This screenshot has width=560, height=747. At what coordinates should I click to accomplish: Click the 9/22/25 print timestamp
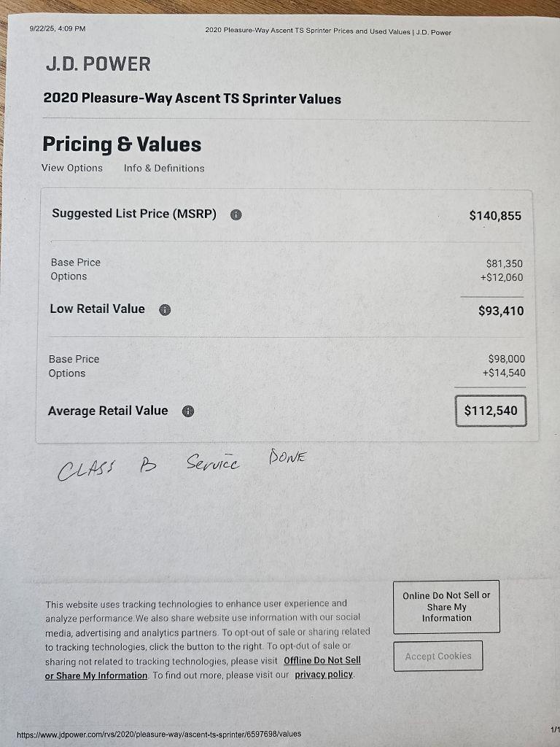[x=58, y=29]
